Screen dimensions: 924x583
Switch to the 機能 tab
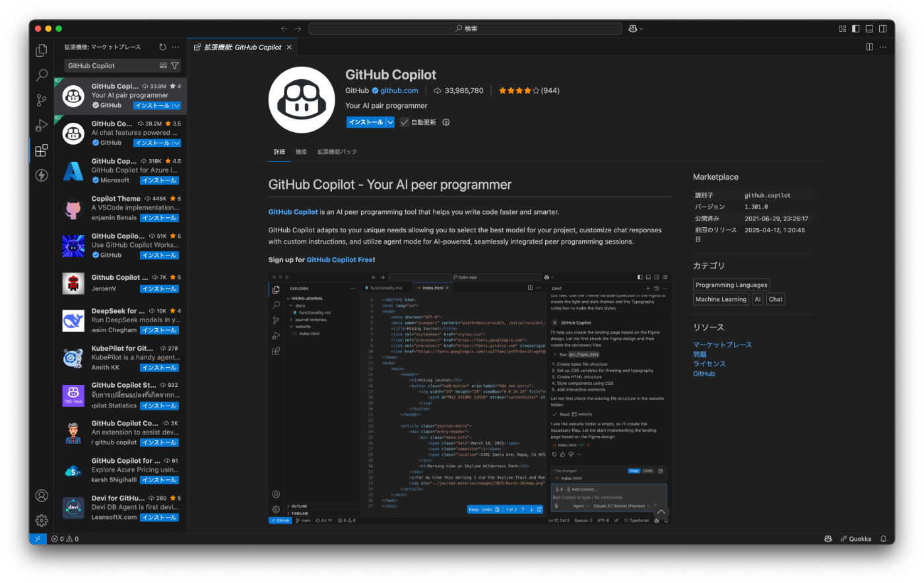tap(301, 152)
